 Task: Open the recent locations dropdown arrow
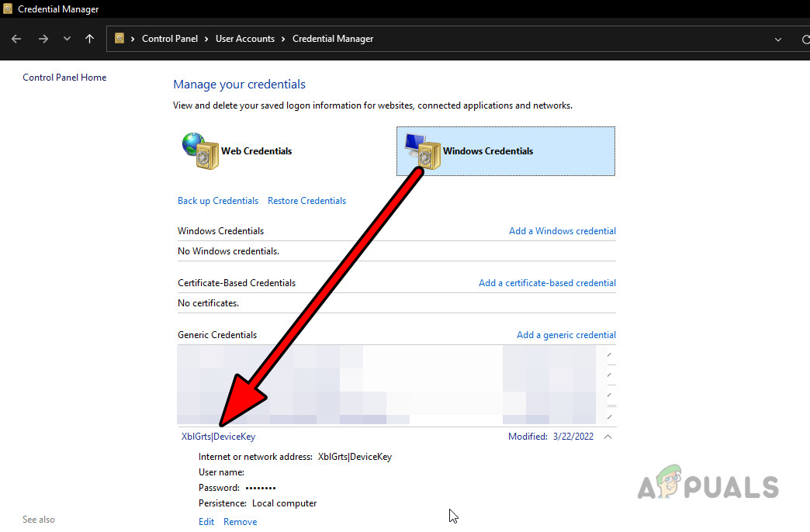tap(66, 38)
